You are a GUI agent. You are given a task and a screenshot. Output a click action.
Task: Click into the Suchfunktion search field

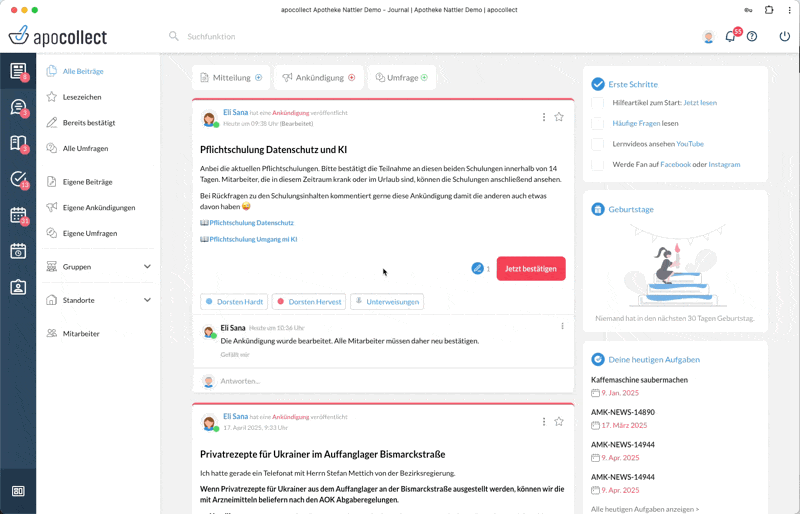tap(300, 36)
